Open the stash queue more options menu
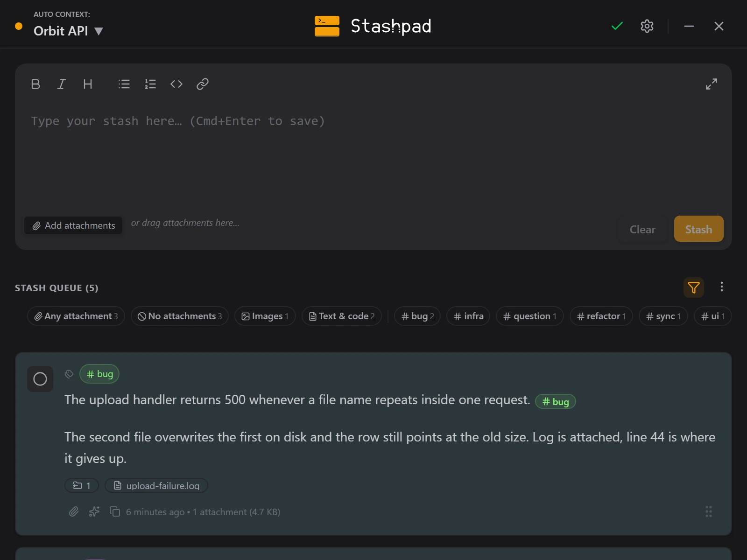The image size is (747, 560). pyautogui.click(x=722, y=287)
